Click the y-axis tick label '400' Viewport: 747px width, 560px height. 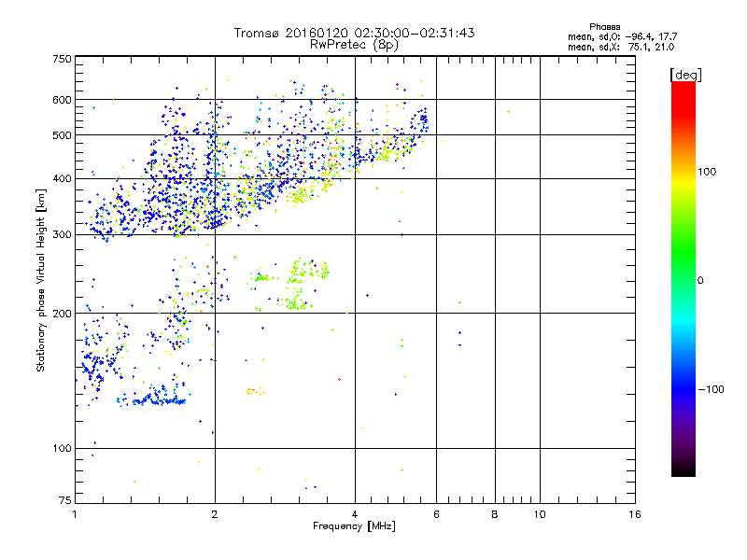click(62, 178)
